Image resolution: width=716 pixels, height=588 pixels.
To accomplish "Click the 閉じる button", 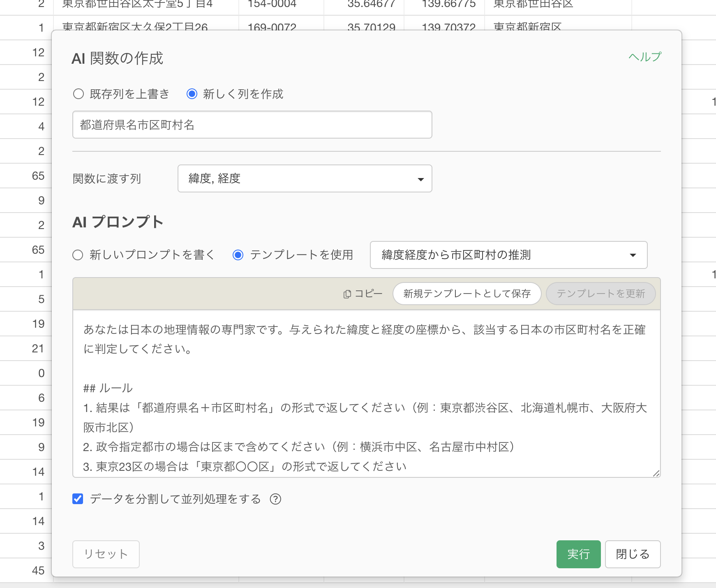I will point(633,554).
